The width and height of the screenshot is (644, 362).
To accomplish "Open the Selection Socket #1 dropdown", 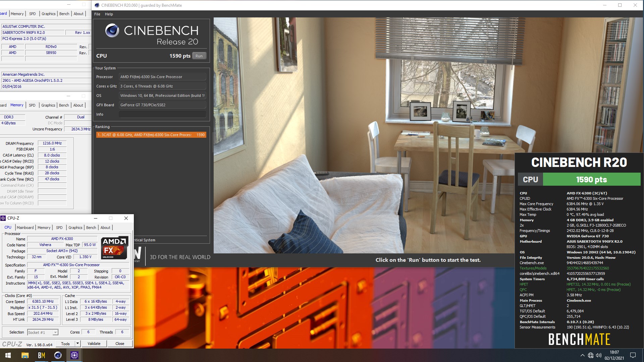I will tap(43, 333).
